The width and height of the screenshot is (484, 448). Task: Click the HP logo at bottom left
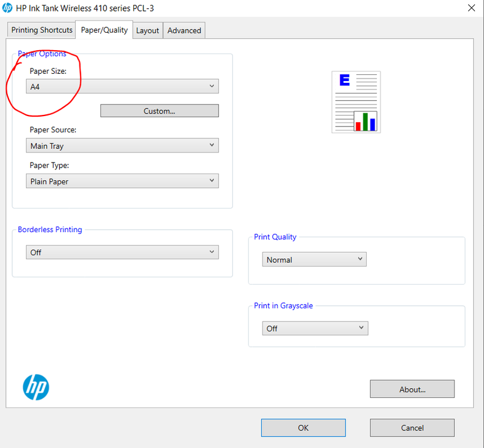[35, 386]
